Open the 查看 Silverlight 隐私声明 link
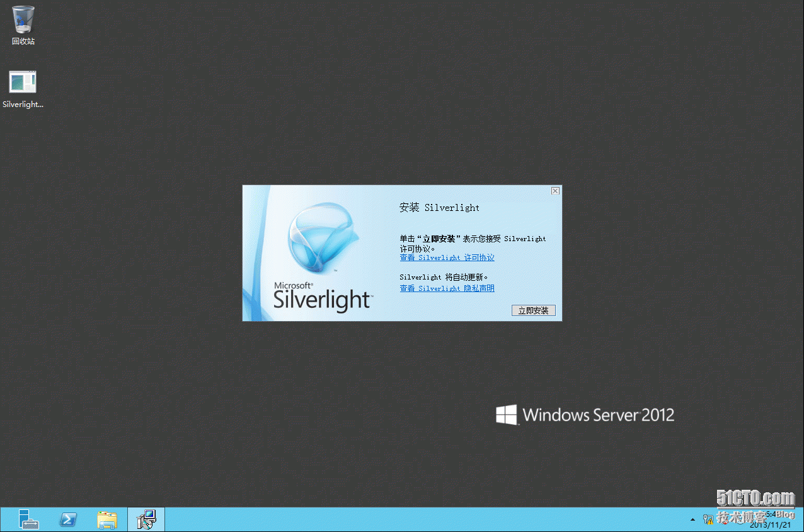This screenshot has width=804, height=532. [447, 288]
